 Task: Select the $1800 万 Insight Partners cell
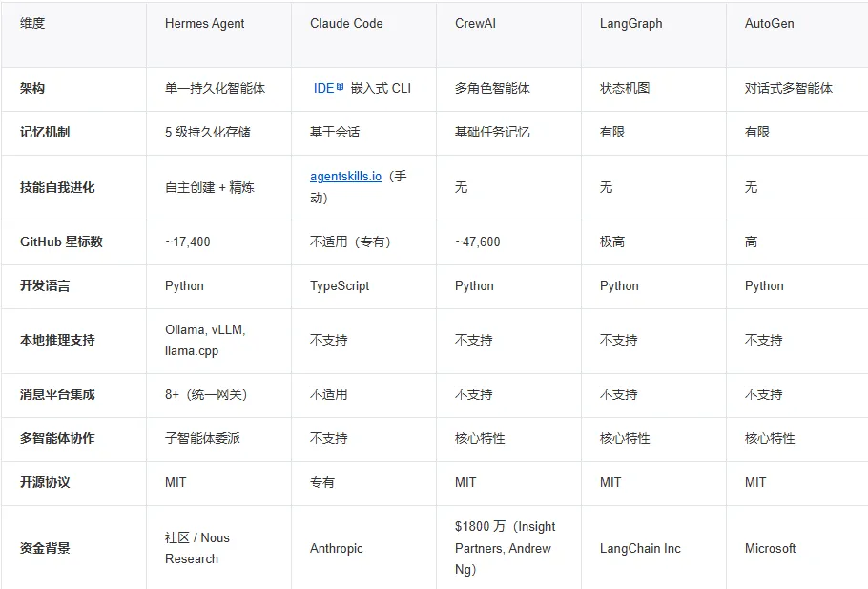[506, 548]
